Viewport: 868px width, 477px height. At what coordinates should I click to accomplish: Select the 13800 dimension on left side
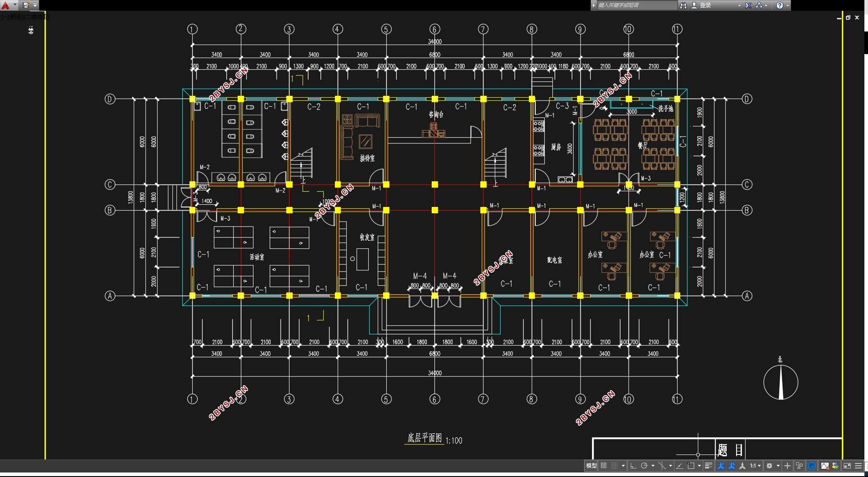[131, 197]
